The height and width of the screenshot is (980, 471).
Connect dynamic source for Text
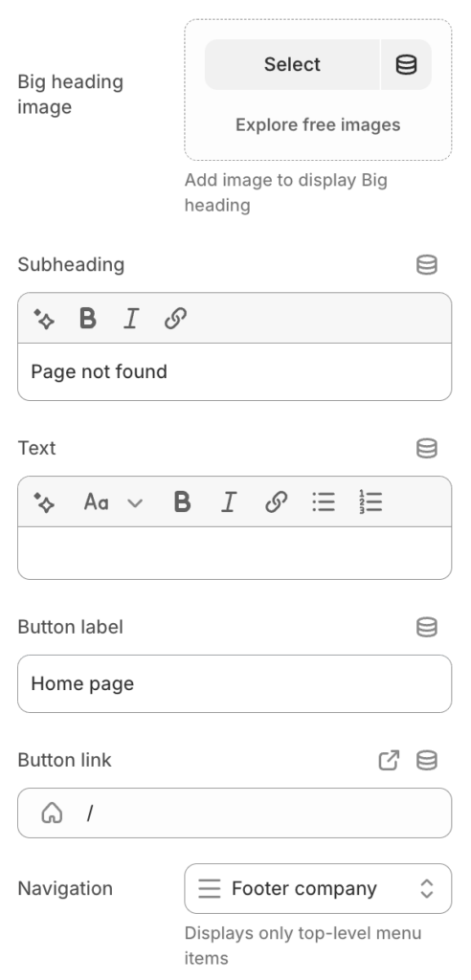[427, 448]
